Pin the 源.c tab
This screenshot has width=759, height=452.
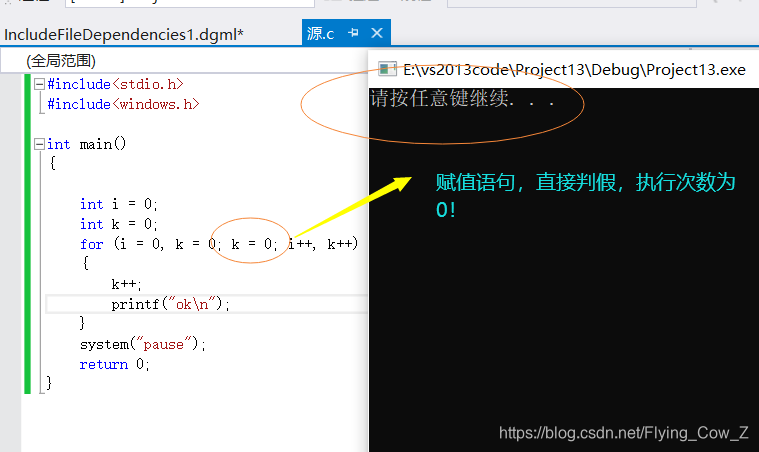pos(353,33)
